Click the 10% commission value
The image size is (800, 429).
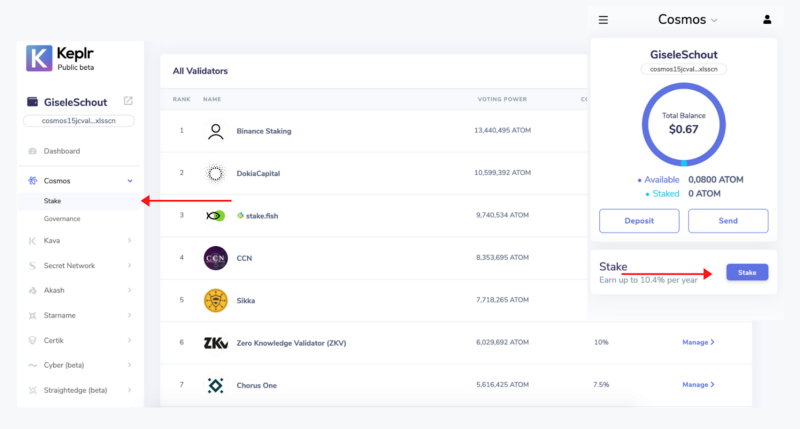pos(601,342)
